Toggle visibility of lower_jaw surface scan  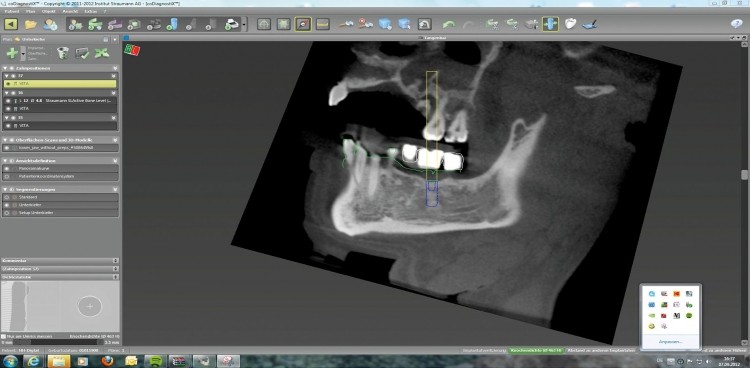(7, 148)
